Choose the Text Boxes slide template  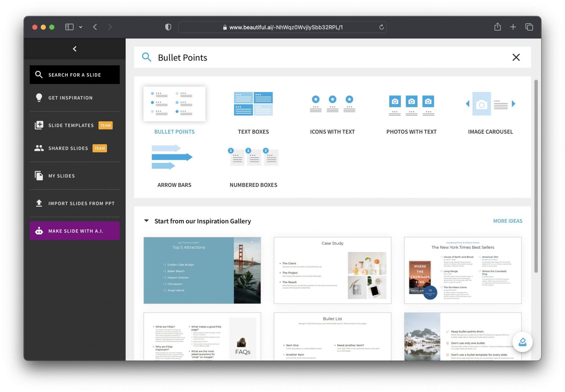253,104
